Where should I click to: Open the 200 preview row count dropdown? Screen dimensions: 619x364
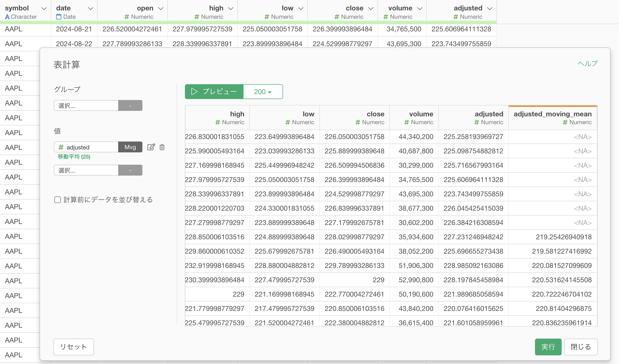point(263,92)
